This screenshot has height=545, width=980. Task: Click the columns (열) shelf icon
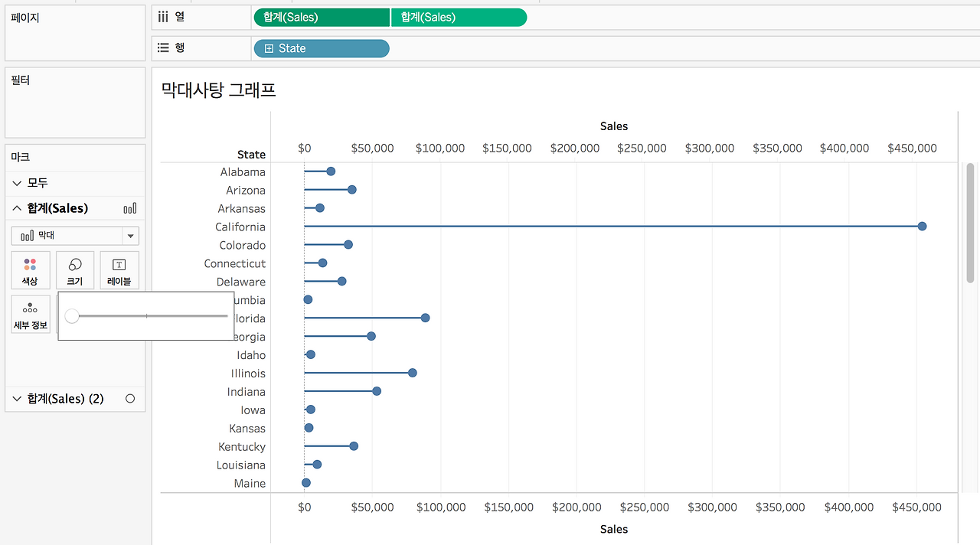pyautogui.click(x=163, y=17)
